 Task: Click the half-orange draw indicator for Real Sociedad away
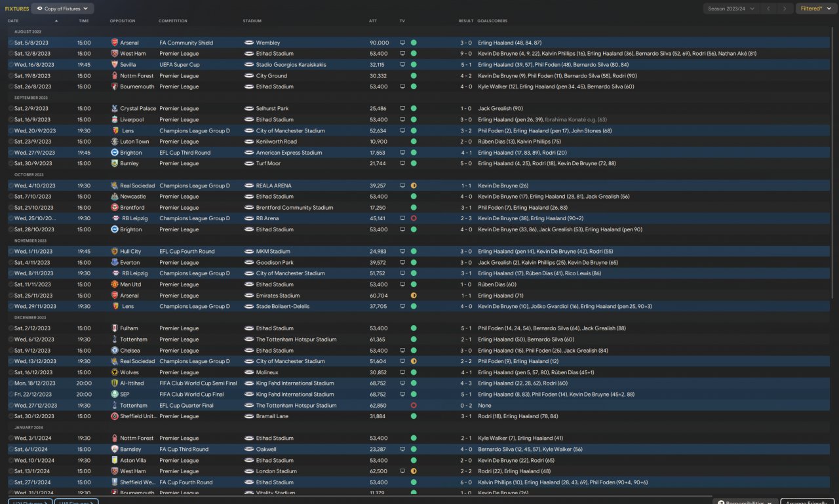414,185
